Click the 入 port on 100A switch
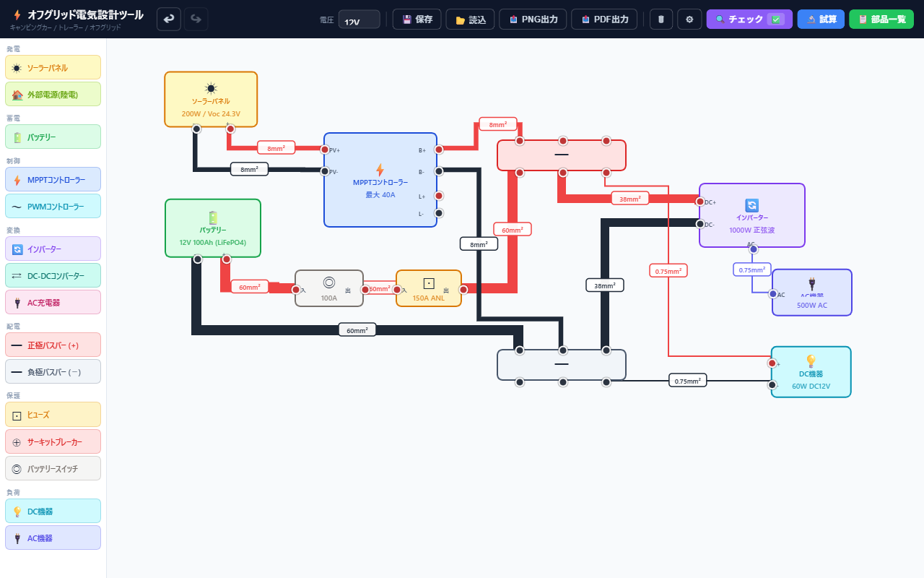 click(x=295, y=290)
